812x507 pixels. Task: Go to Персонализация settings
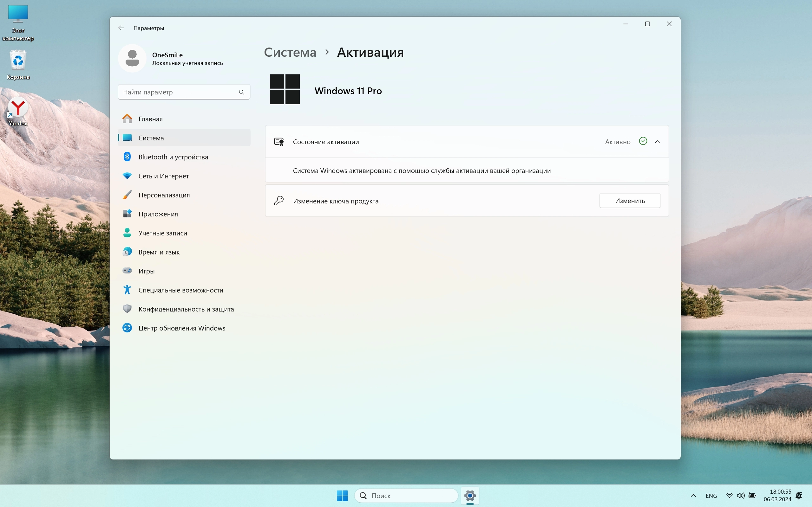(x=164, y=195)
